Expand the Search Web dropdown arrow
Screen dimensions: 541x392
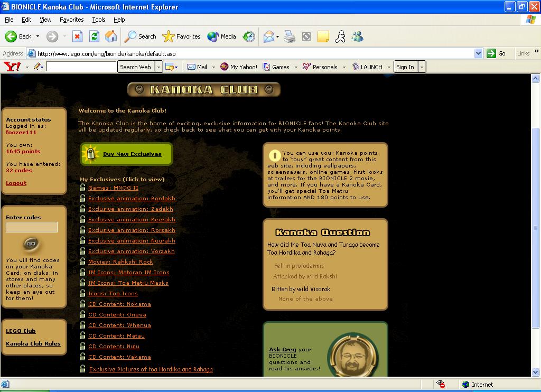pyautogui.click(x=158, y=67)
